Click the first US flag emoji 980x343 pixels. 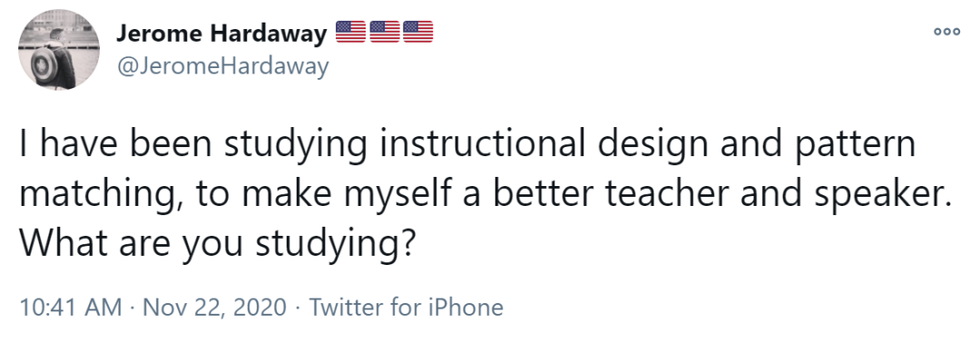[351, 32]
